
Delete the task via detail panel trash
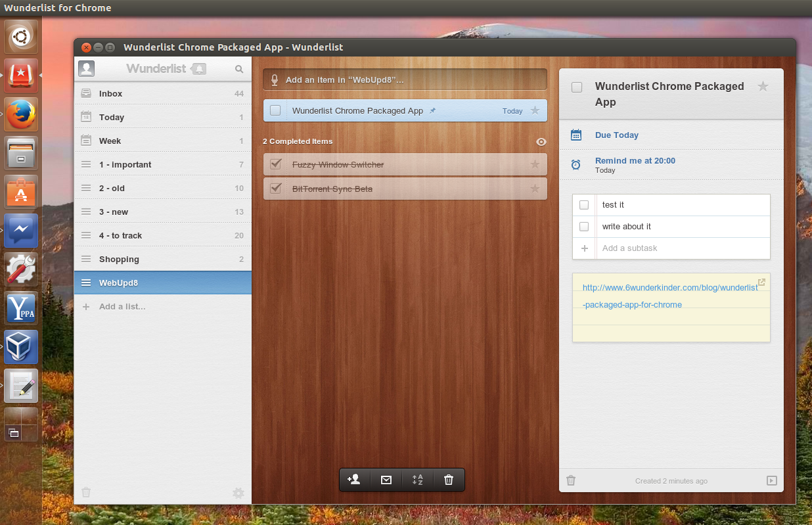[x=571, y=480]
